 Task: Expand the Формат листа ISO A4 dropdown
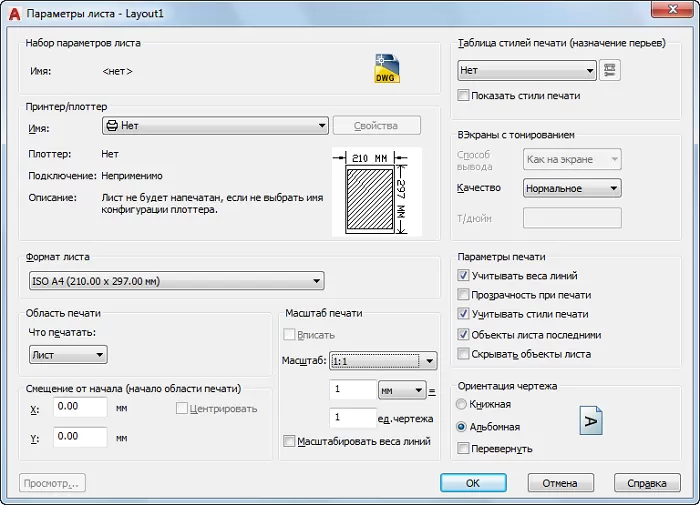tap(176, 281)
